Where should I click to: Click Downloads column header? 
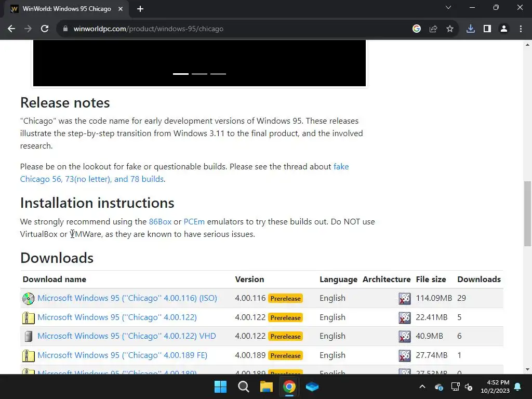[479, 279]
